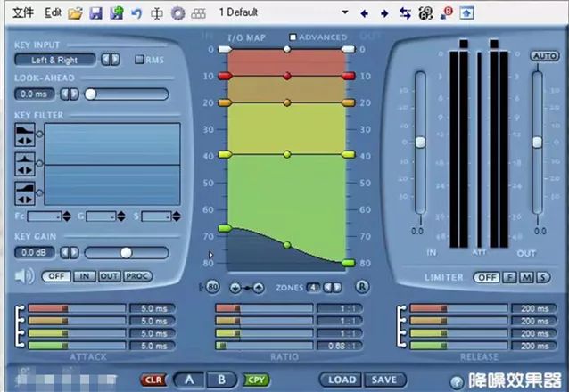
Task: Open the preset dropdown arrow next to 1 Default
Action: (x=345, y=12)
